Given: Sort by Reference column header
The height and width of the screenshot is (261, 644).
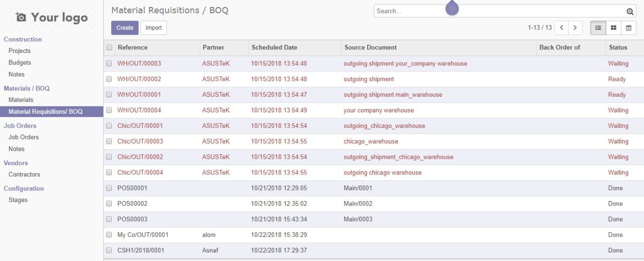Looking at the screenshot, I should [133, 48].
